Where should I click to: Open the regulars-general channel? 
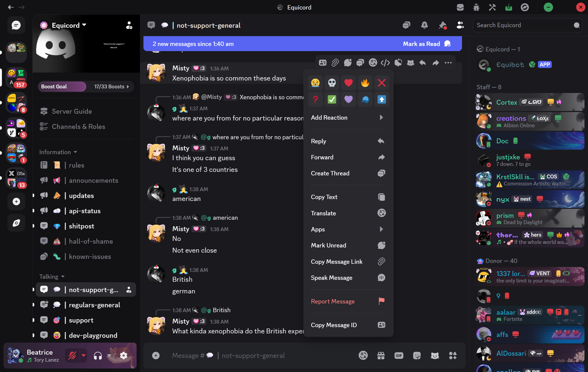click(86, 305)
